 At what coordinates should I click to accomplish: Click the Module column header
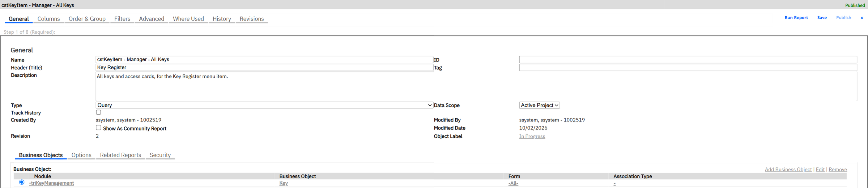(x=42, y=176)
